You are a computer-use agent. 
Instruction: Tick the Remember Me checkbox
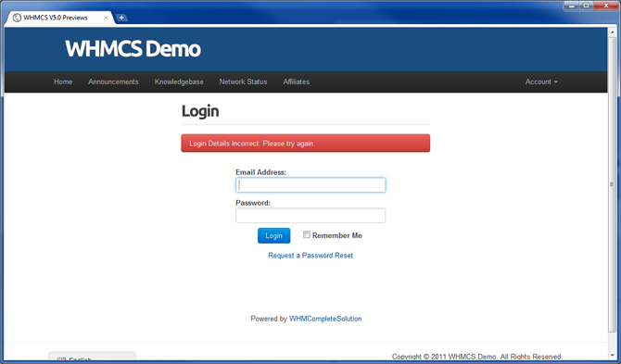307,234
